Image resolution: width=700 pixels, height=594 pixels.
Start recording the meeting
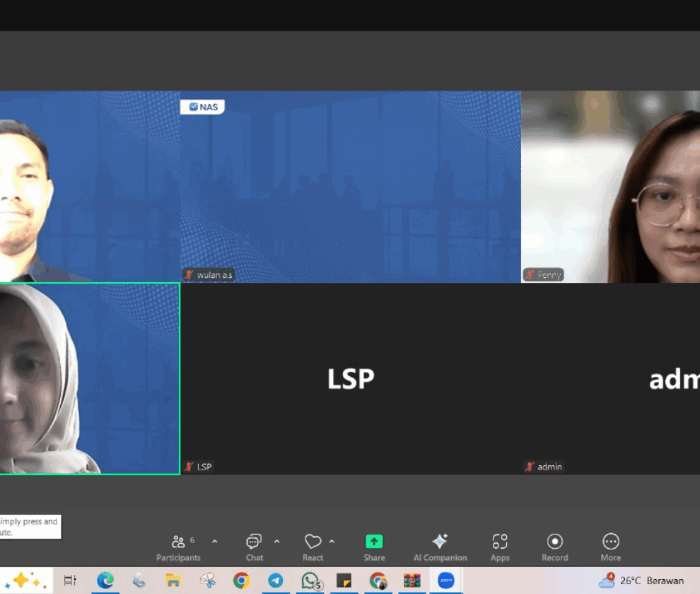pos(554,547)
